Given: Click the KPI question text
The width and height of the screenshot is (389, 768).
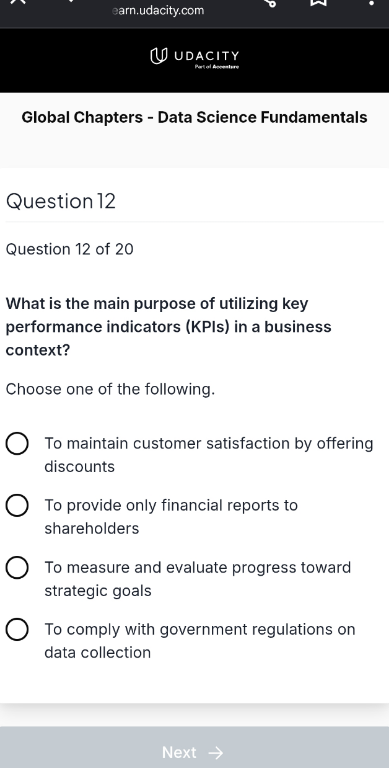Looking at the screenshot, I should (x=169, y=327).
